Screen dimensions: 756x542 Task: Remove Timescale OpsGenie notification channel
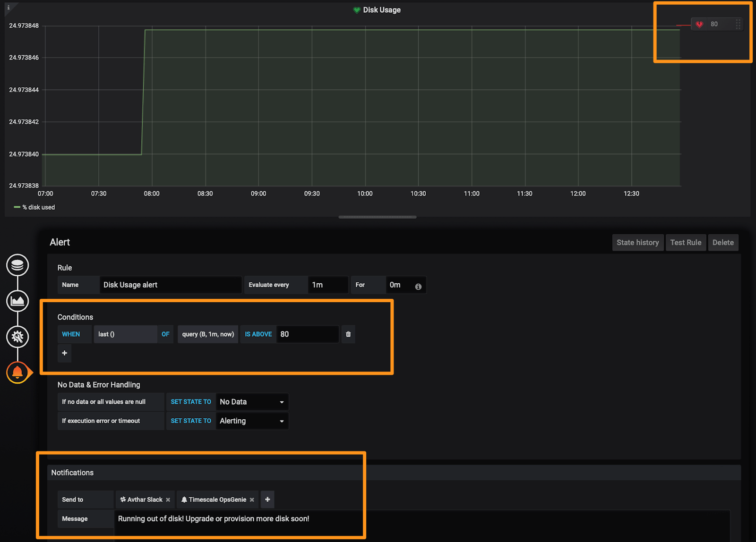point(252,500)
